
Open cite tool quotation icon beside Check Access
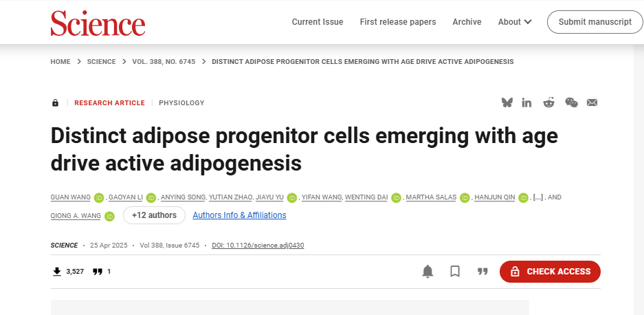coord(482,272)
